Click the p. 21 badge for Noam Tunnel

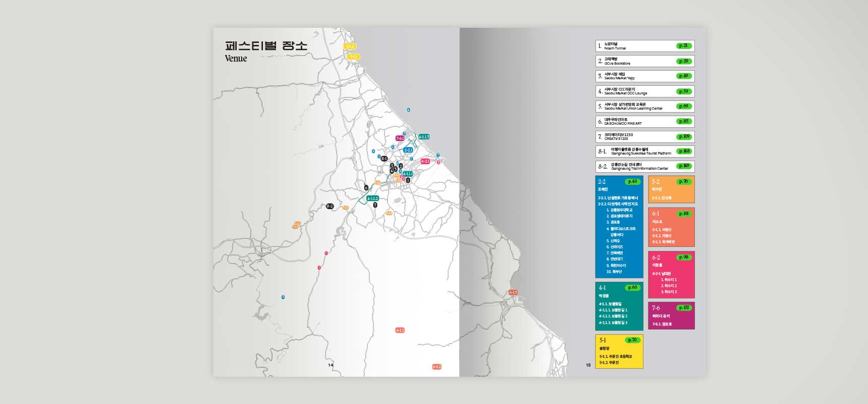684,46
